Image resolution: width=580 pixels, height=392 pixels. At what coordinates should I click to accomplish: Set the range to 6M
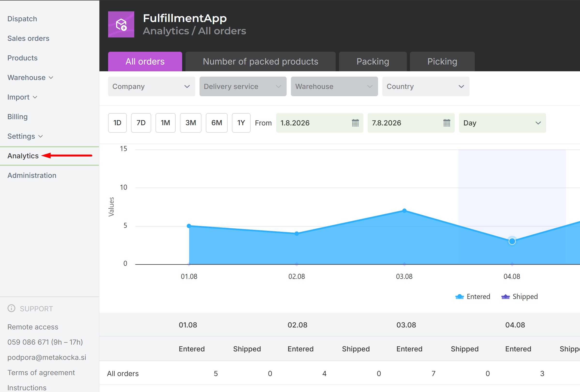(217, 123)
